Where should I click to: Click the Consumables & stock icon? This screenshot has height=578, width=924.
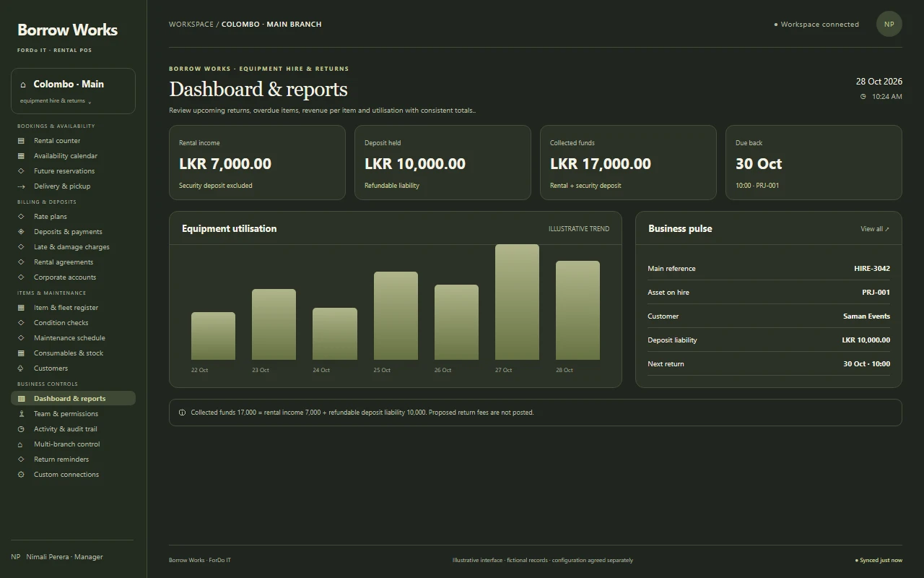point(21,353)
